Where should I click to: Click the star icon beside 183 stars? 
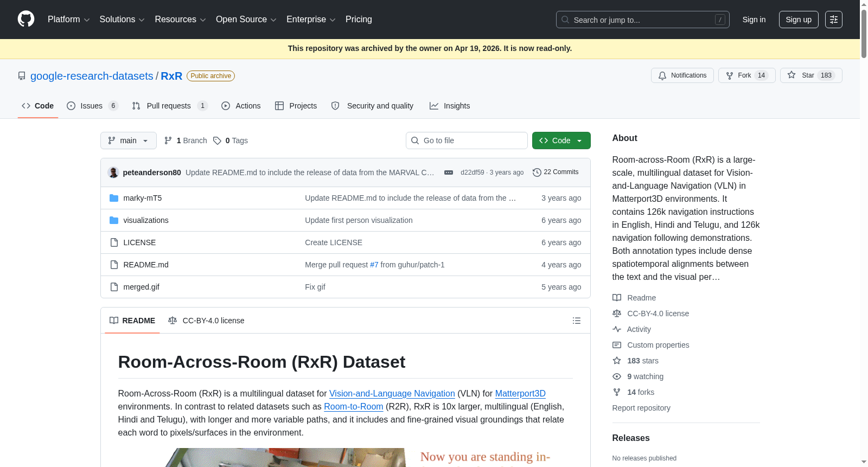(617, 361)
